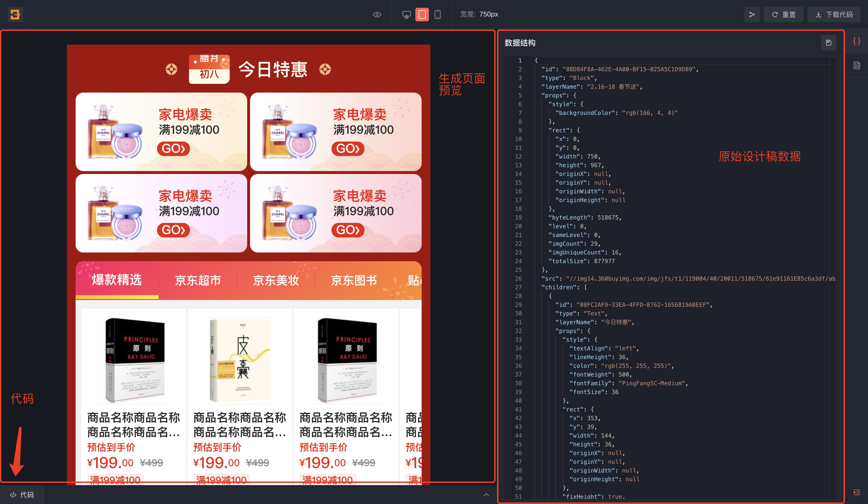Image resolution: width=868 pixels, height=504 pixels.
Task: Click the 下载代码 download button
Action: [834, 15]
